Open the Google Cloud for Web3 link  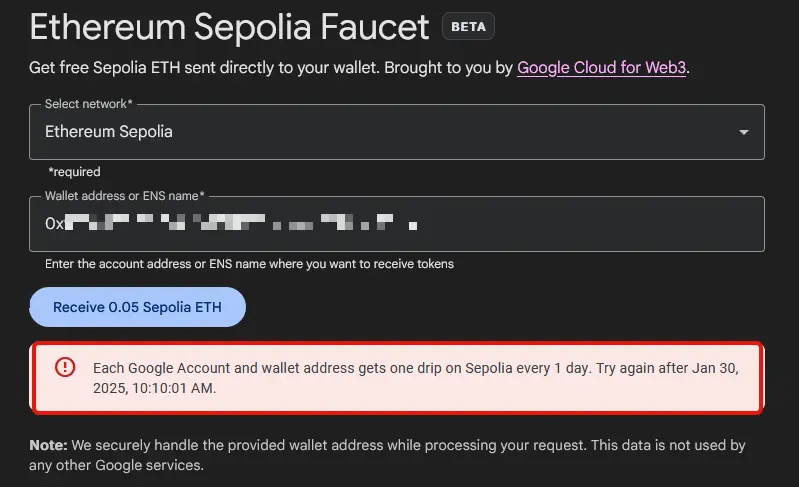(x=602, y=69)
